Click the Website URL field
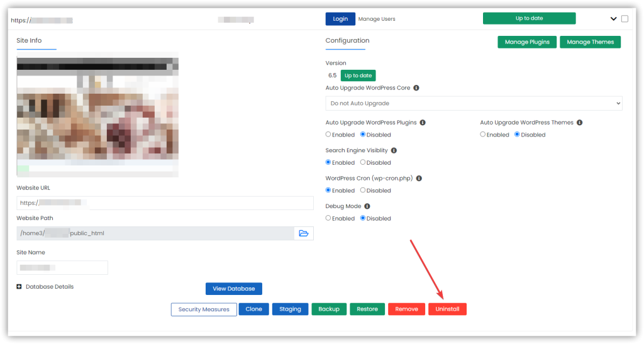The width and height of the screenshot is (644, 344). 165,203
